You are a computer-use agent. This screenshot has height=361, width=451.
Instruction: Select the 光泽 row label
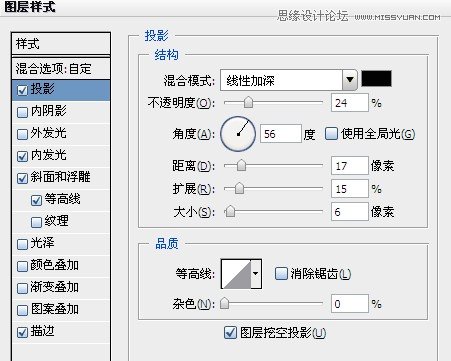pyautogui.click(x=42, y=243)
